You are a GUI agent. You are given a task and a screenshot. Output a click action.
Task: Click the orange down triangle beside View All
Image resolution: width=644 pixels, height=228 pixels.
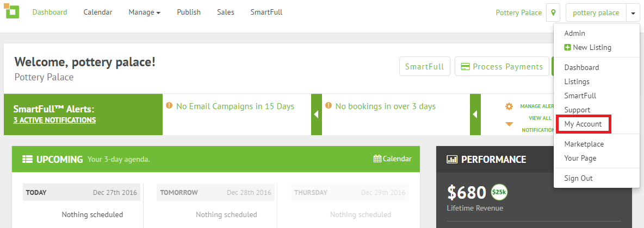(509, 124)
